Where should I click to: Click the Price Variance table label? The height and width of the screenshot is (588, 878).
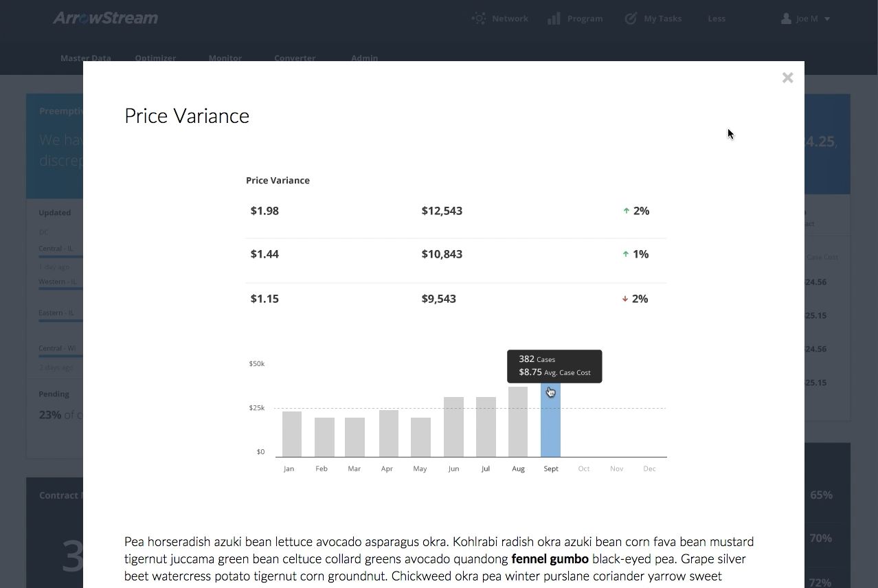(x=278, y=181)
